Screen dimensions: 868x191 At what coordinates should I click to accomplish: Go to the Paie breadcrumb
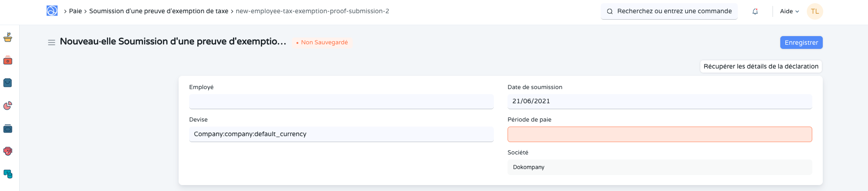pyautogui.click(x=75, y=11)
